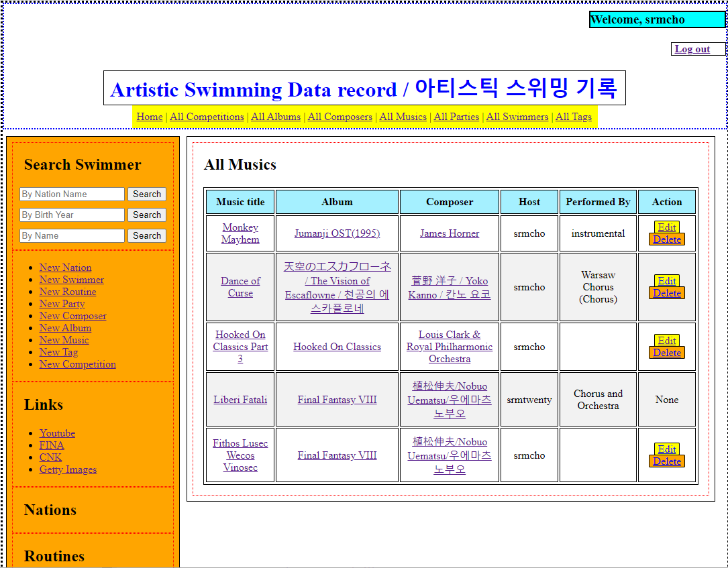Edit the Dance of Curse music record
Image resolution: width=728 pixels, height=568 pixels.
(666, 280)
